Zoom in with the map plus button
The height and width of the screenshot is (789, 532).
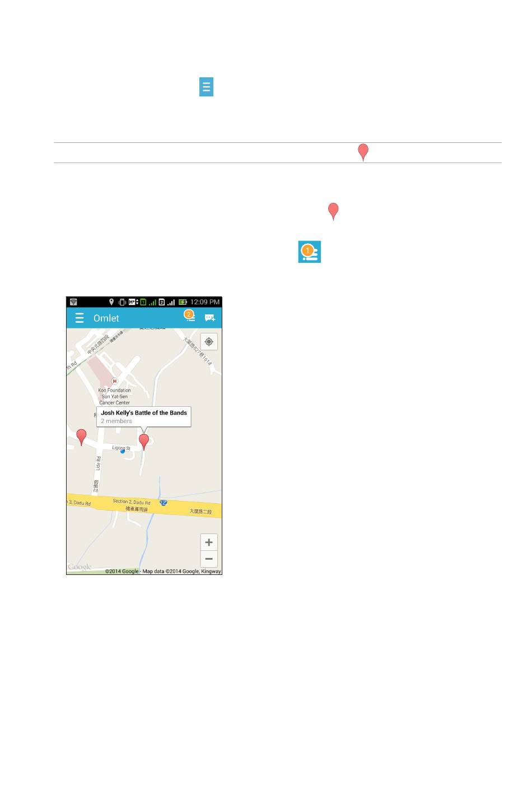pos(209,542)
